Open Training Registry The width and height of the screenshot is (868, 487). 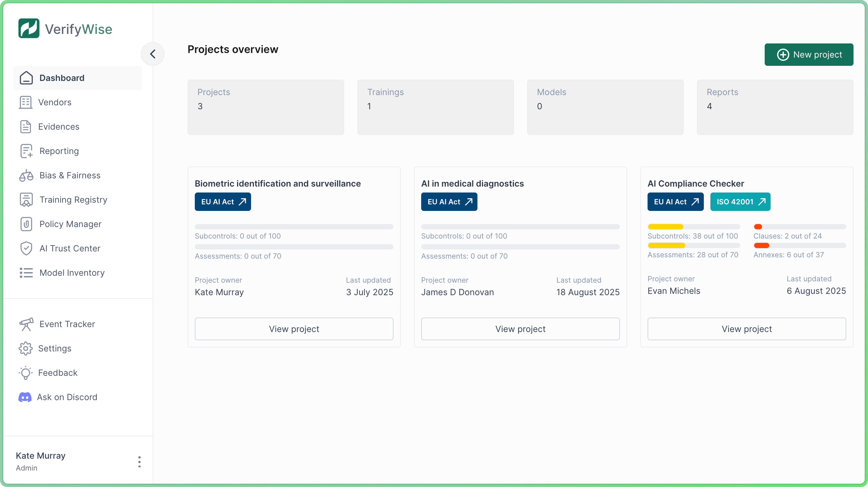[78, 199]
